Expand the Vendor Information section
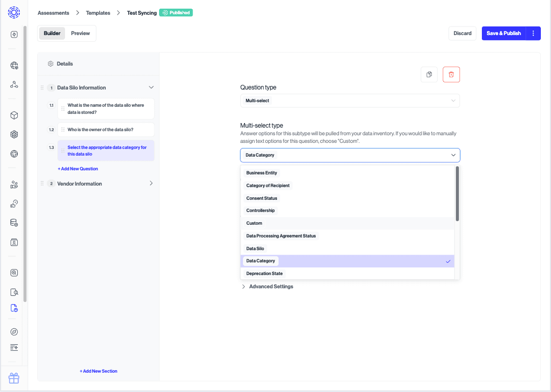551x392 pixels. click(x=151, y=184)
